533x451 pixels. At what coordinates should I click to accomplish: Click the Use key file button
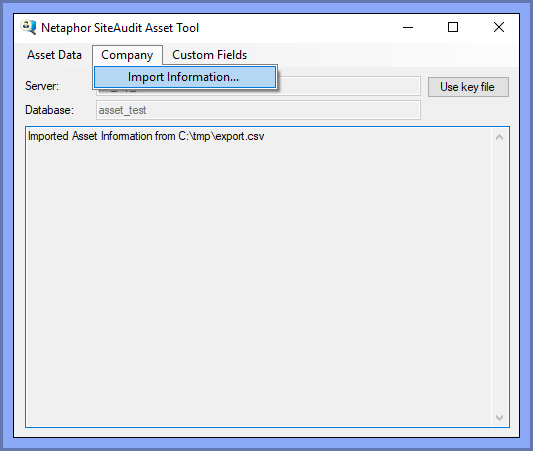tap(468, 87)
